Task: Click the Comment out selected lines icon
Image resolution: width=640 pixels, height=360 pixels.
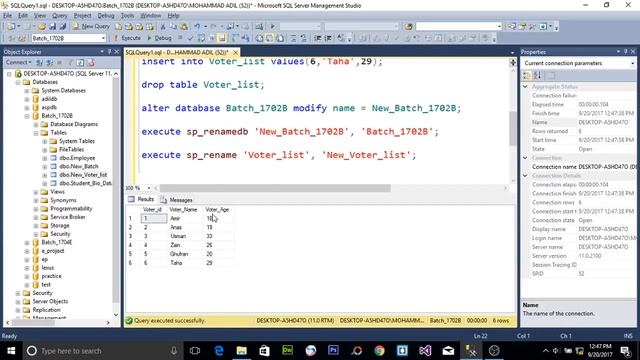Action: (x=293, y=38)
